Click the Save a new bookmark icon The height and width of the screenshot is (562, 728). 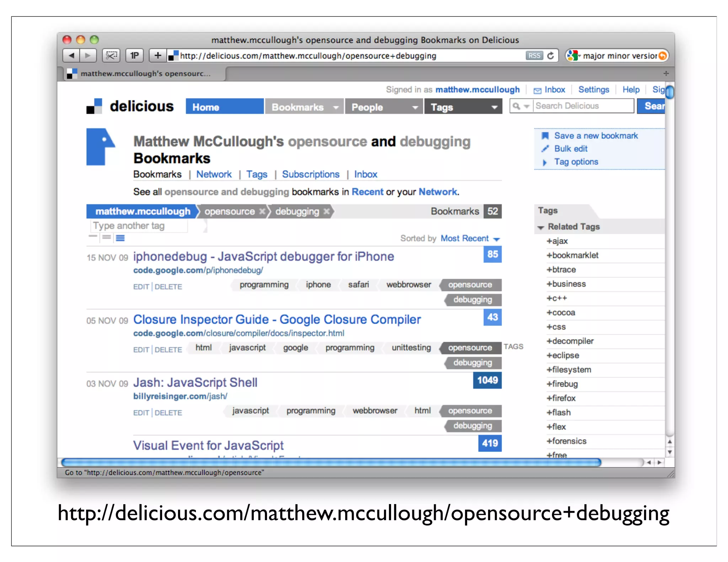(x=545, y=136)
